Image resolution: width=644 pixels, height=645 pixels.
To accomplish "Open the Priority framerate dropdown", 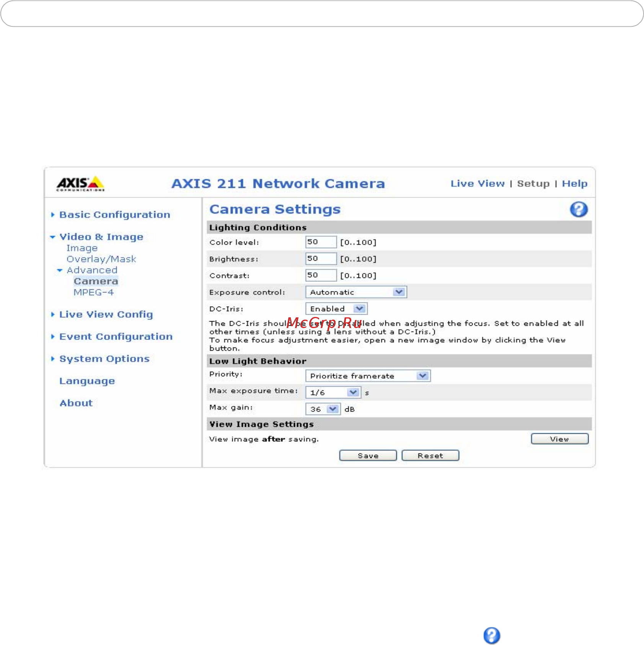I will coord(368,376).
